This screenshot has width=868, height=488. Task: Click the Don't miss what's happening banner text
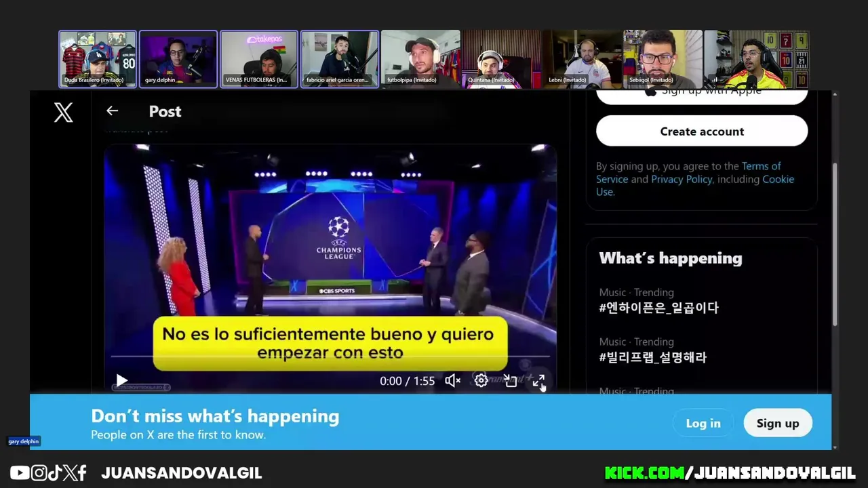tap(215, 416)
